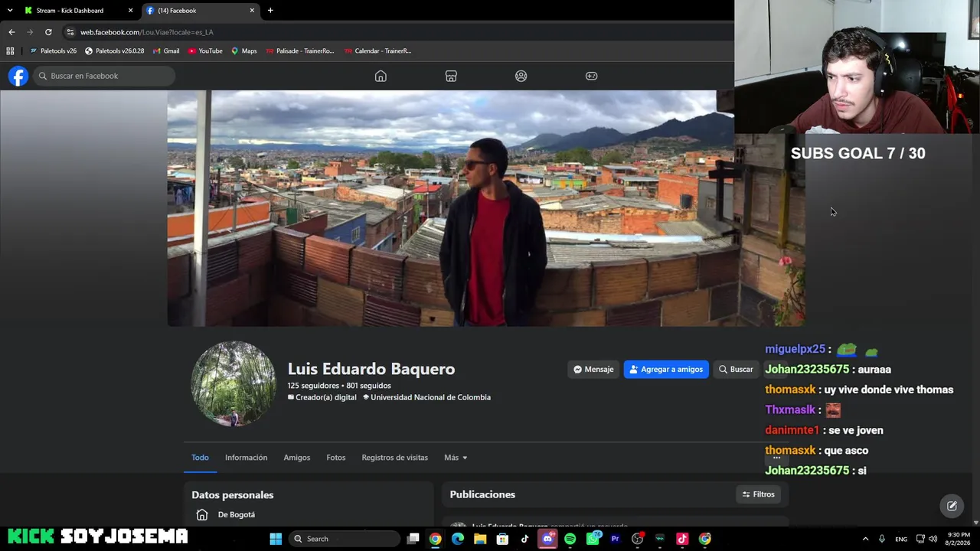Open Premiere Pro from the taskbar
The image size is (980, 551).
pos(615,539)
